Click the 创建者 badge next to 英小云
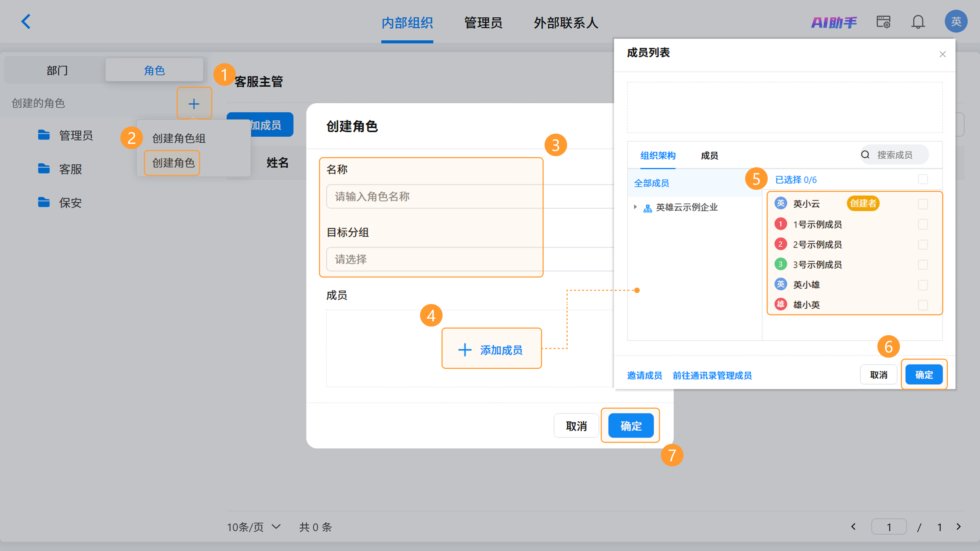Screen dimensions: 980x551 pos(863,204)
